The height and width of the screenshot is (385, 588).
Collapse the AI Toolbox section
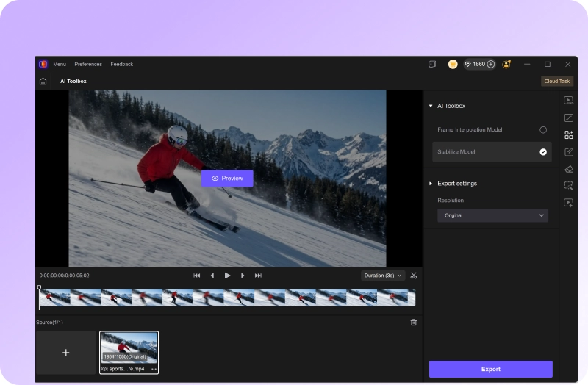pyautogui.click(x=431, y=106)
